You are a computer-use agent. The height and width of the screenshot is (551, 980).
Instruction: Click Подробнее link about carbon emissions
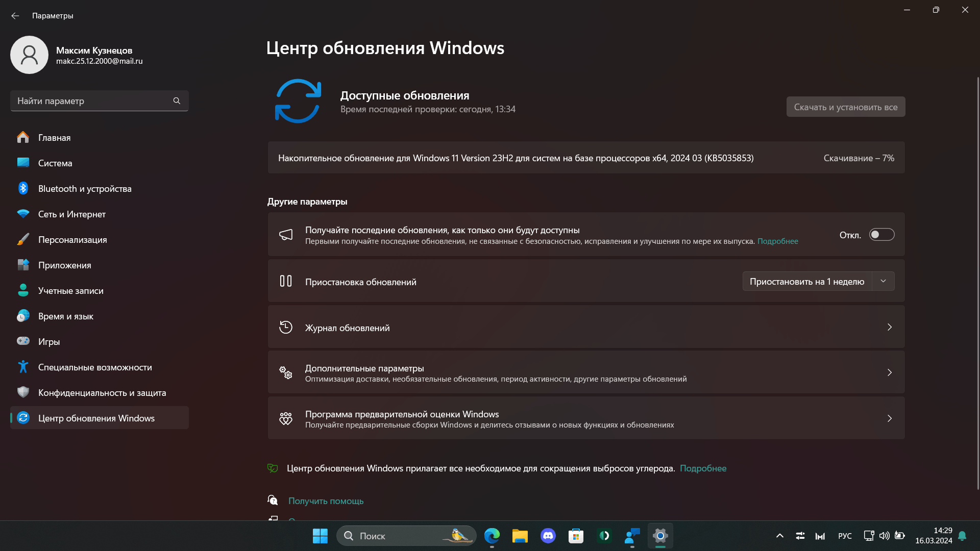(703, 468)
